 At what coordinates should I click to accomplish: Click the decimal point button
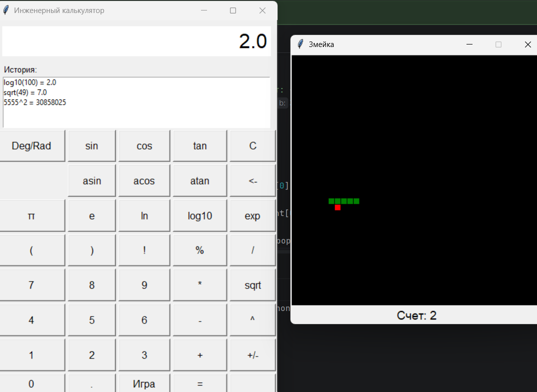(x=92, y=383)
